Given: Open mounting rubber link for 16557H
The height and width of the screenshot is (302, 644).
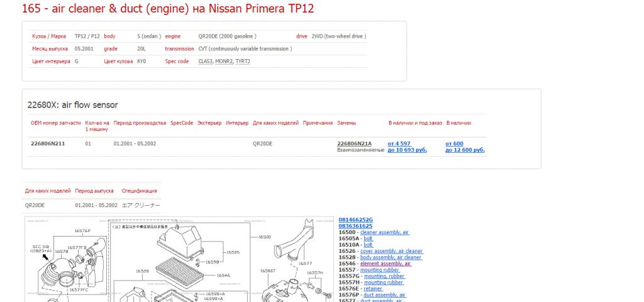Looking at the screenshot, I should point(384,282).
